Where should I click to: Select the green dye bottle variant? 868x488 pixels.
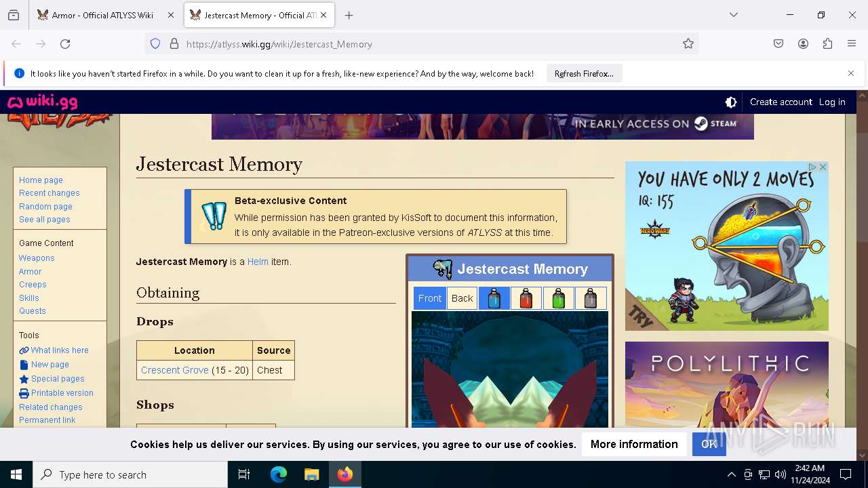pos(558,298)
